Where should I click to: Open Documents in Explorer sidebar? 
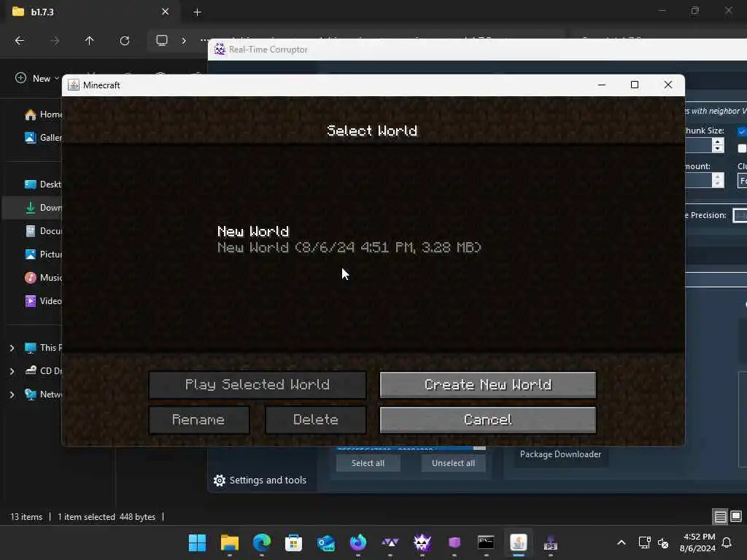(43, 231)
